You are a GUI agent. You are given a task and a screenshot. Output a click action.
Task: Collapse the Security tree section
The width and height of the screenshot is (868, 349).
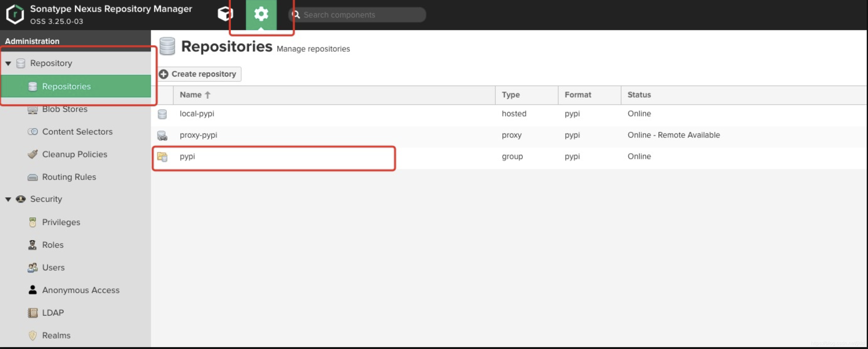point(8,199)
